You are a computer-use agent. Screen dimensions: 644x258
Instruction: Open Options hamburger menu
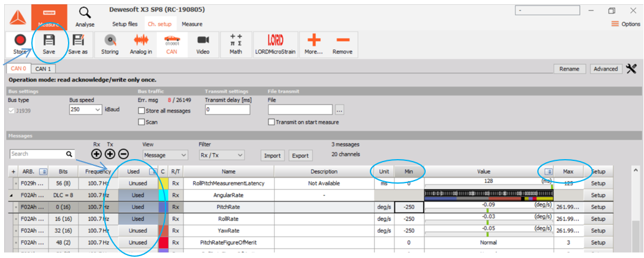point(615,24)
